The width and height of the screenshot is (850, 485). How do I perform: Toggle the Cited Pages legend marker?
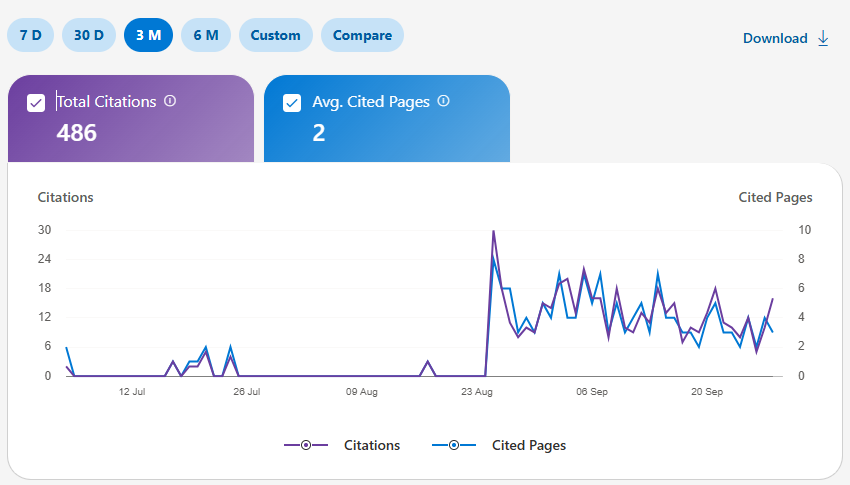[x=454, y=445]
